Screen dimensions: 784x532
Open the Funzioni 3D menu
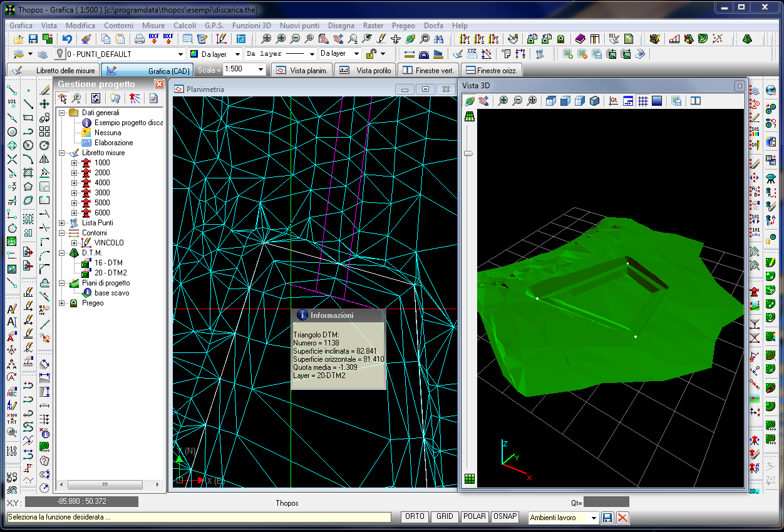tap(251, 26)
